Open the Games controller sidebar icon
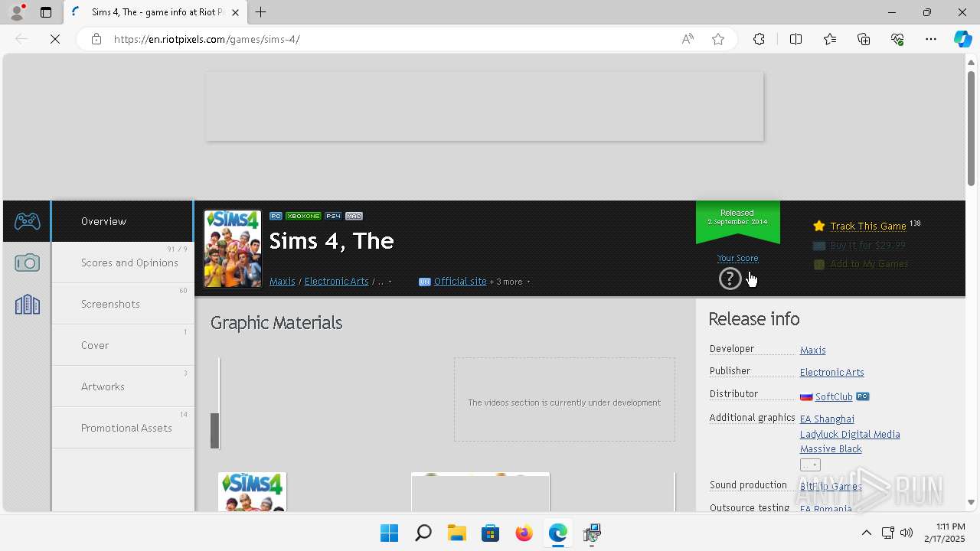Screen dimensions: 980x551 (x=27, y=221)
